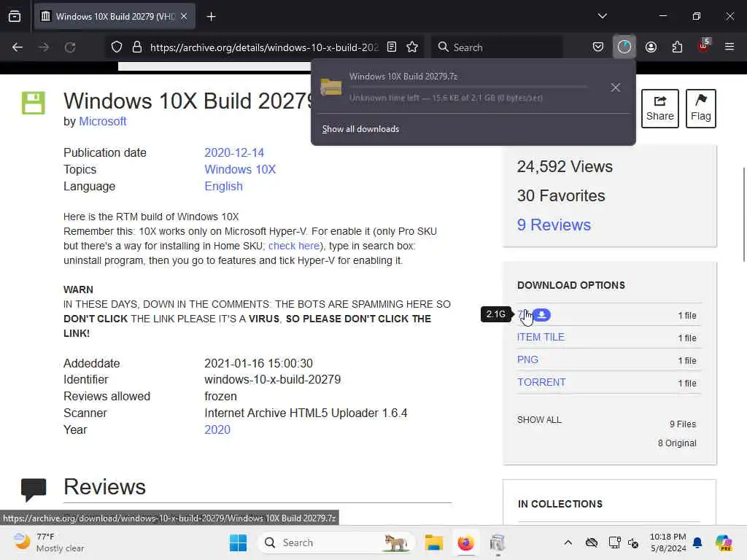Go back to previous page

tap(18, 47)
